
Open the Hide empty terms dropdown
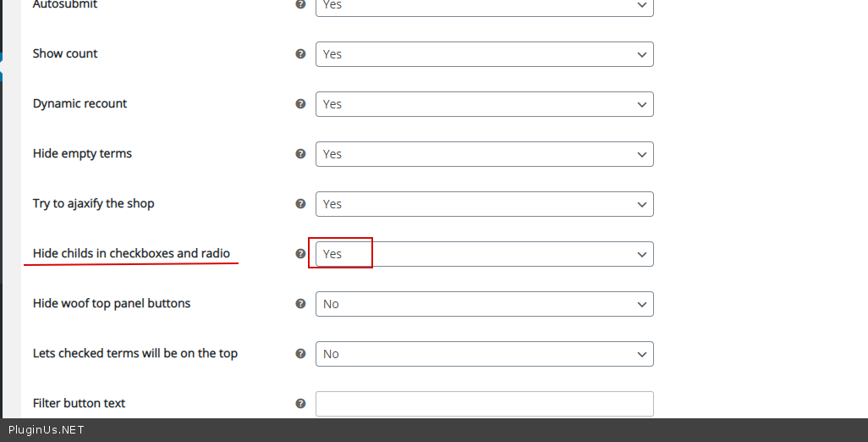[x=484, y=154]
